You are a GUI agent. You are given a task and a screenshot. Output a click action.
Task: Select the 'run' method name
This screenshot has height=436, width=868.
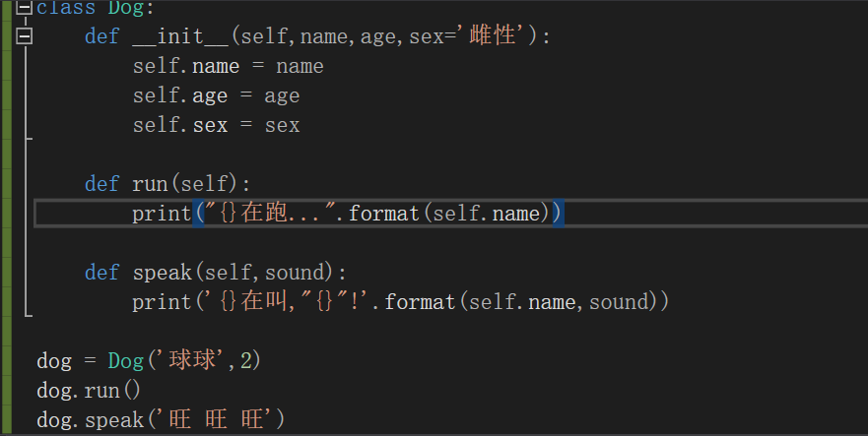tap(150, 184)
